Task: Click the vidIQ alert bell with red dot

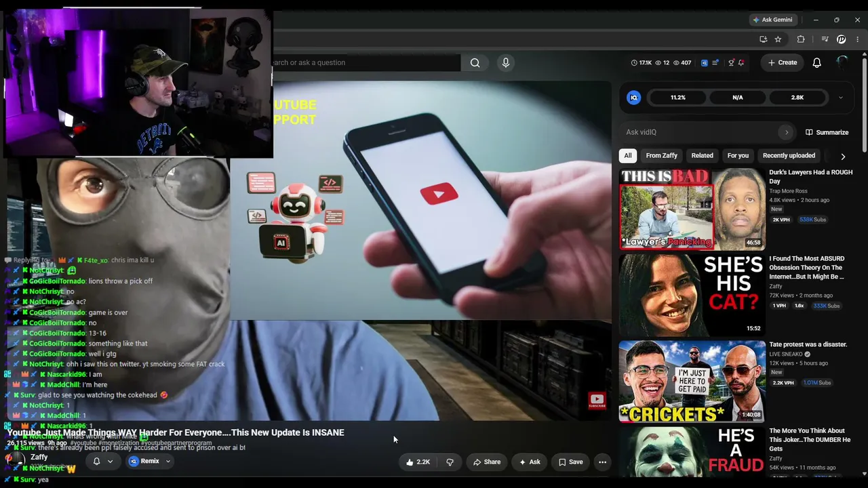Action: pos(741,62)
